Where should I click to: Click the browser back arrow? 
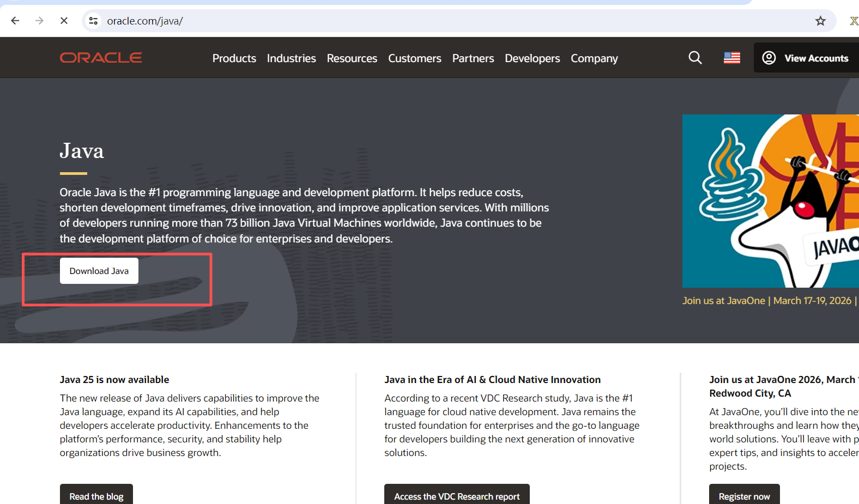tap(15, 21)
